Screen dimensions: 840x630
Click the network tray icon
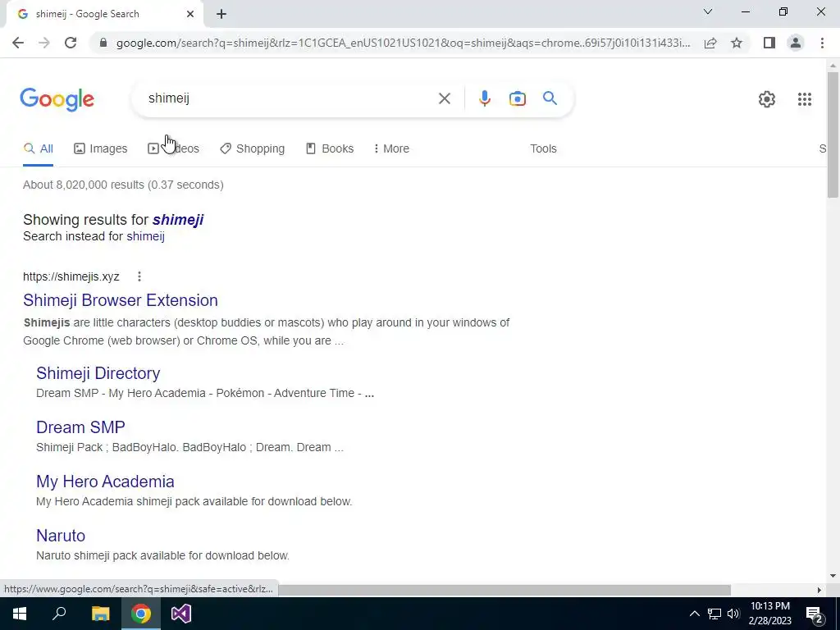click(714, 614)
